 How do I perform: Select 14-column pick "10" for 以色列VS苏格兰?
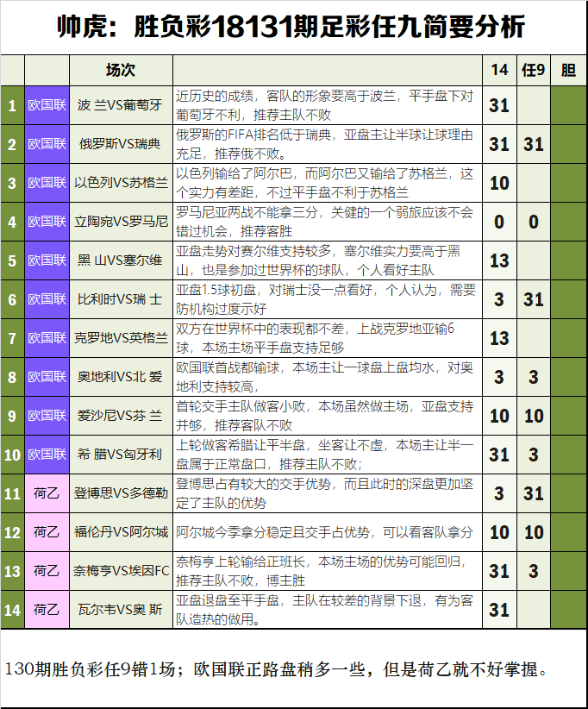(x=499, y=183)
